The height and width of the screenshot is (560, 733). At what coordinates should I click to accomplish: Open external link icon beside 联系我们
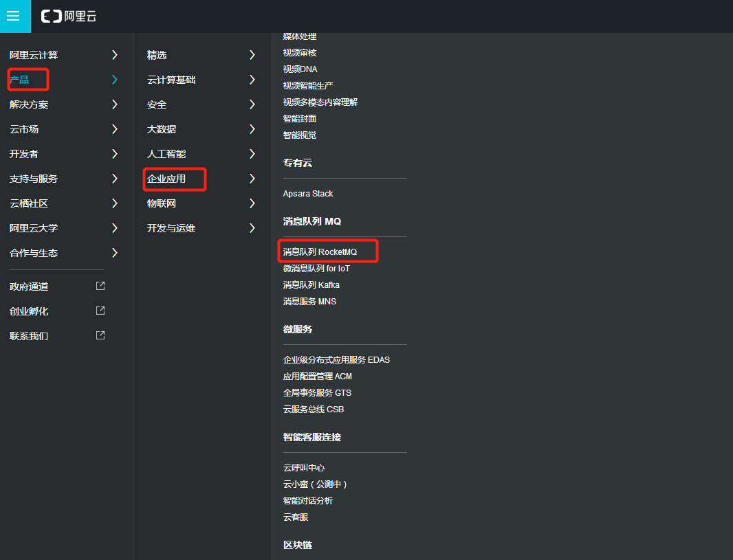pos(100,335)
